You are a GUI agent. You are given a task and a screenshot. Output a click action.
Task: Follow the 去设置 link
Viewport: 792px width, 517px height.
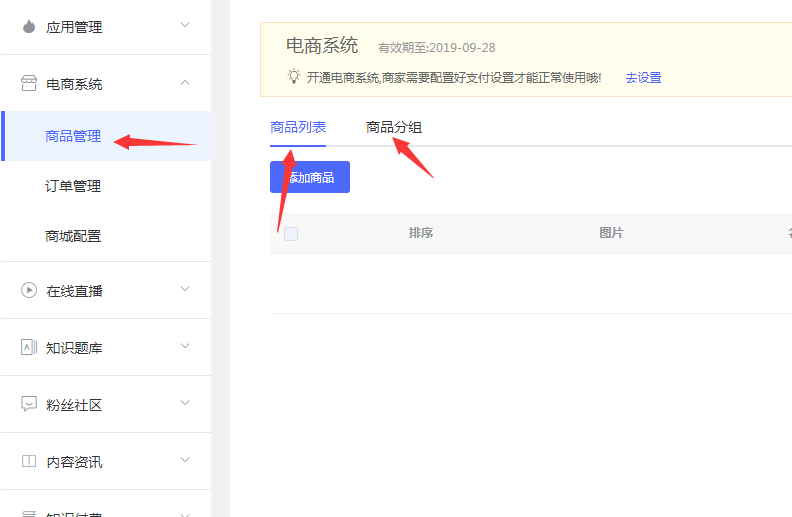644,78
